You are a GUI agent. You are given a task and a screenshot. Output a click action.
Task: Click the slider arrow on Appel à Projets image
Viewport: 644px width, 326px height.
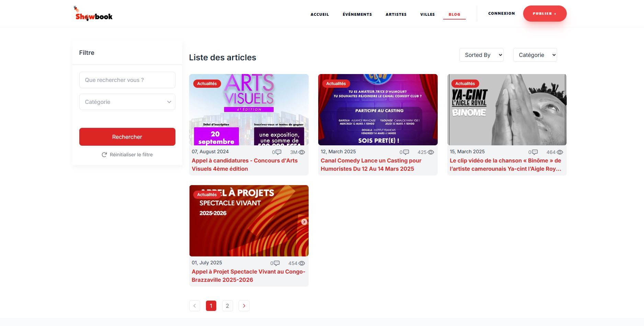[304, 222]
